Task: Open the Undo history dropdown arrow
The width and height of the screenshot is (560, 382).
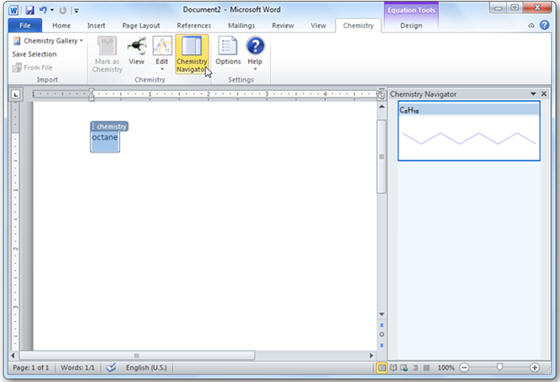Action: 52,10
